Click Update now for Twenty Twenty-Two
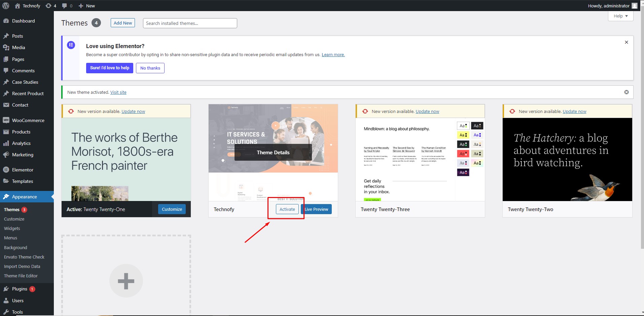The width and height of the screenshot is (644, 316). coord(574,111)
